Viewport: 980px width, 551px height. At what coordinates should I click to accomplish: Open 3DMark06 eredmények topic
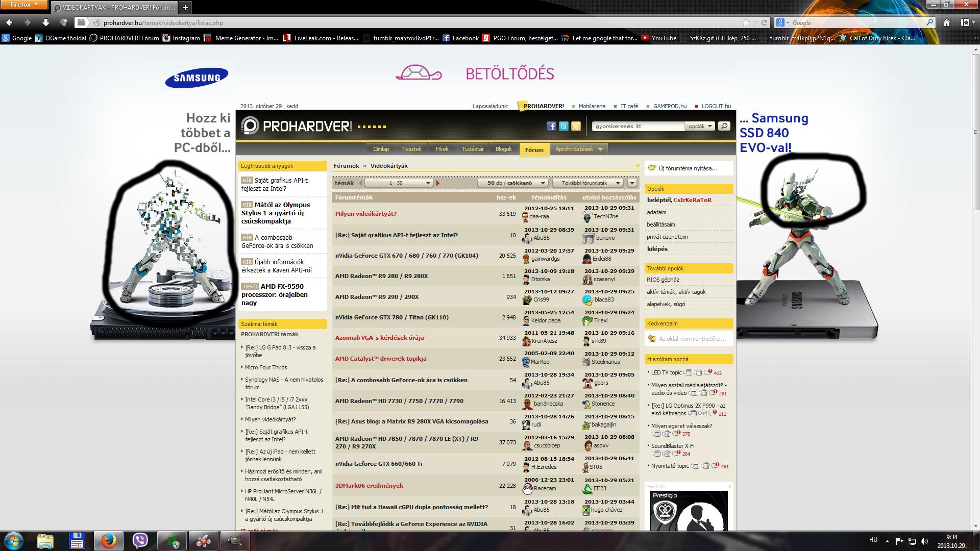(x=369, y=486)
